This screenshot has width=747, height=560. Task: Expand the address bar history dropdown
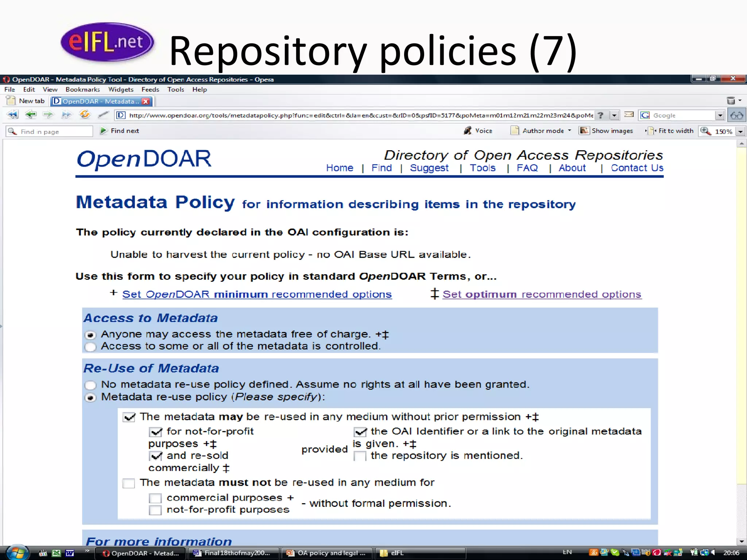click(x=615, y=115)
